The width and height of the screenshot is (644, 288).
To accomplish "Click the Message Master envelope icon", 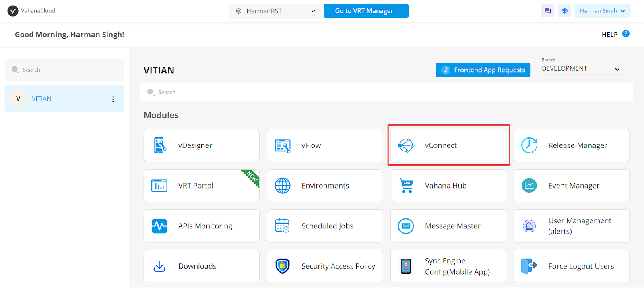I will pyautogui.click(x=406, y=226).
